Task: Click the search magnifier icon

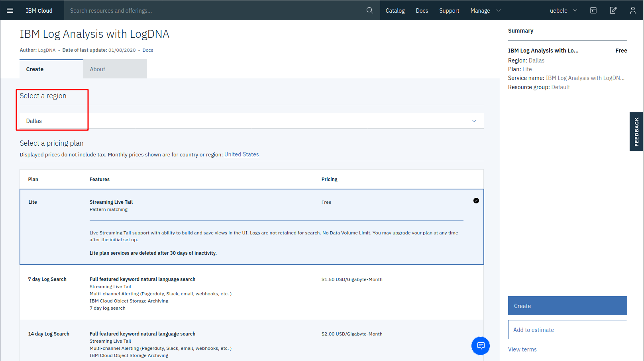Action: tap(370, 10)
